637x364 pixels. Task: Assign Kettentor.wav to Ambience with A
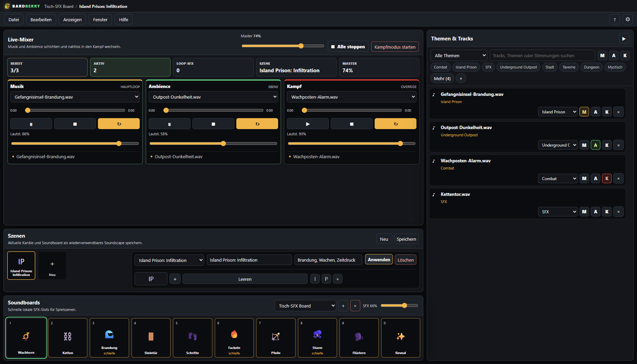tap(596, 212)
